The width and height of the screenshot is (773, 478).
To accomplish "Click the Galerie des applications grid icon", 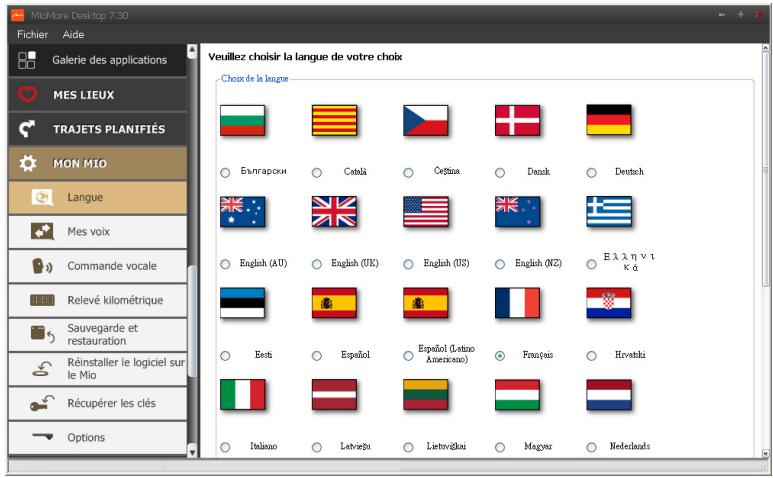I will (27, 60).
